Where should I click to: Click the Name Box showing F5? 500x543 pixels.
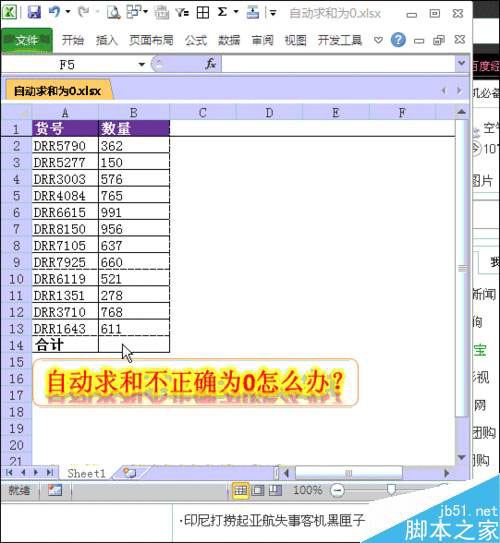click(x=67, y=64)
